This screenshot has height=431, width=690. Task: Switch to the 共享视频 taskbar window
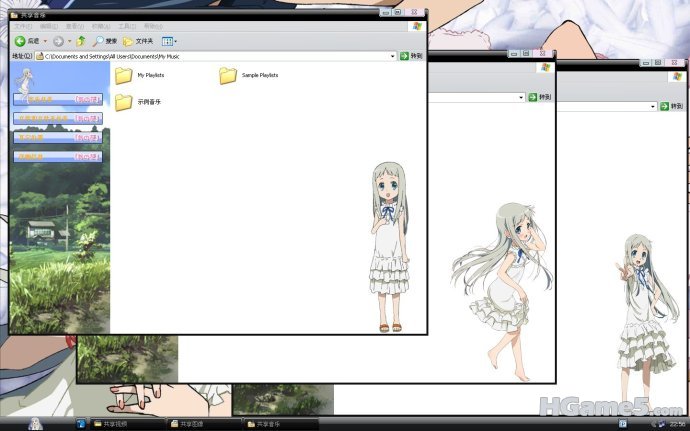(x=127, y=424)
